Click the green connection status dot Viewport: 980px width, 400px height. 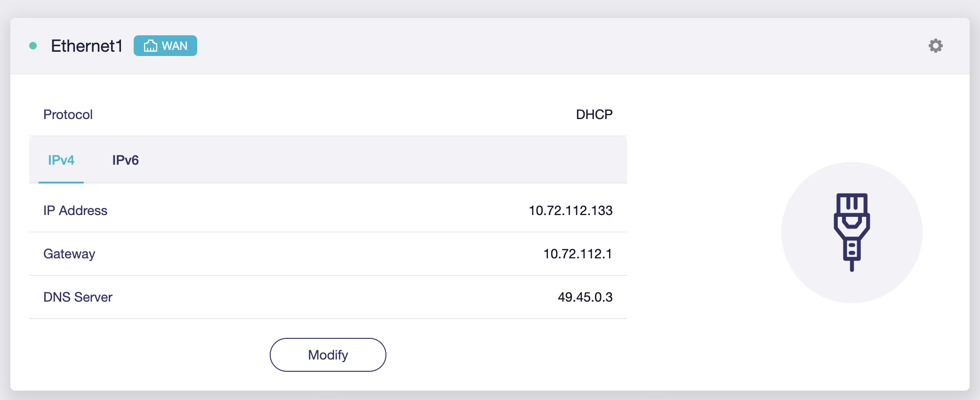[x=33, y=46]
